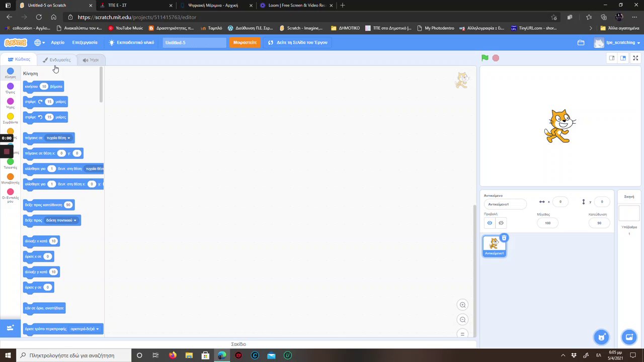Viewport: 644px width, 362px height.
Task: Switch to the Κώδικας tab
Action: tap(19, 59)
